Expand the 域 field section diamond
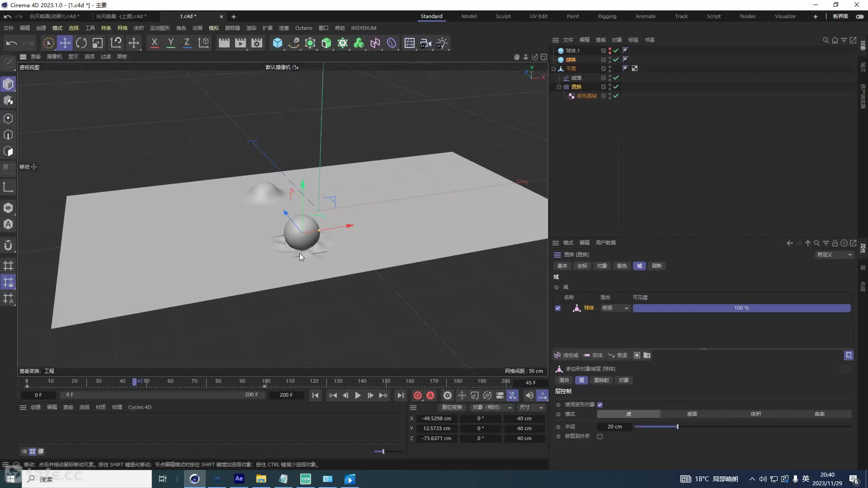The image size is (868, 488). [x=557, y=287]
